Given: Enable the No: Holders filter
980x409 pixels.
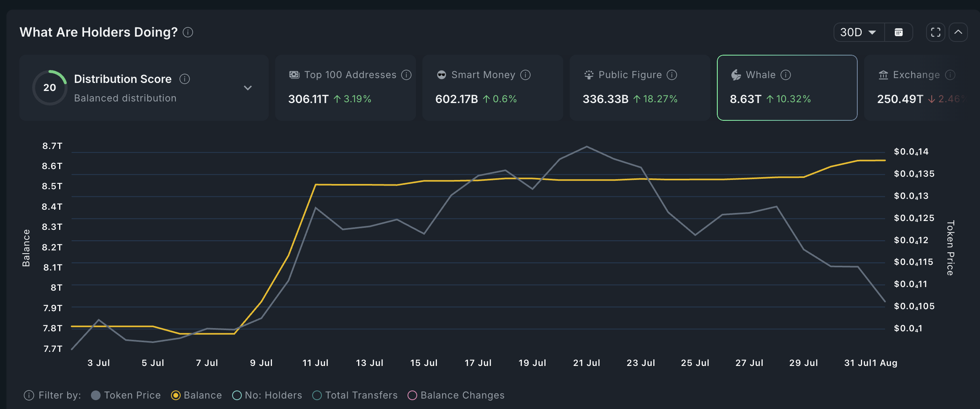Looking at the screenshot, I should [x=237, y=395].
